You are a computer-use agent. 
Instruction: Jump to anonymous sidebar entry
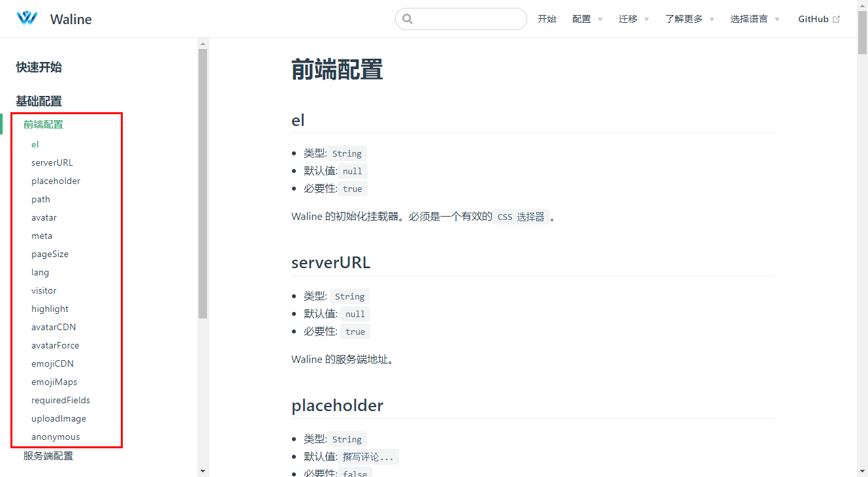pos(56,437)
